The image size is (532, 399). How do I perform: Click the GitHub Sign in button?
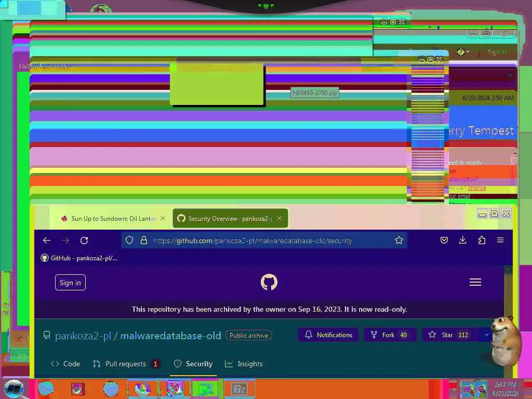70,282
